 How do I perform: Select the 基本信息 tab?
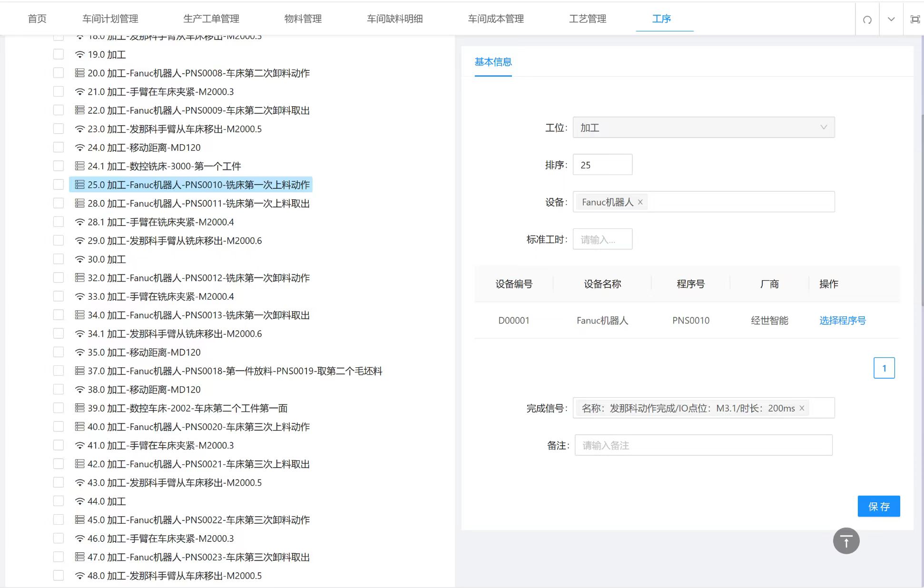[493, 62]
